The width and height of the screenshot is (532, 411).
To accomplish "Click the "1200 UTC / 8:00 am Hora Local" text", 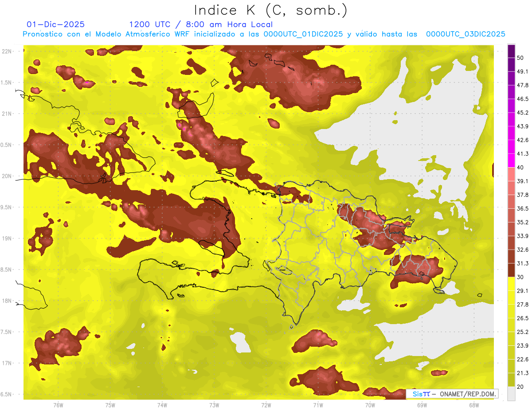I will 201,24.
